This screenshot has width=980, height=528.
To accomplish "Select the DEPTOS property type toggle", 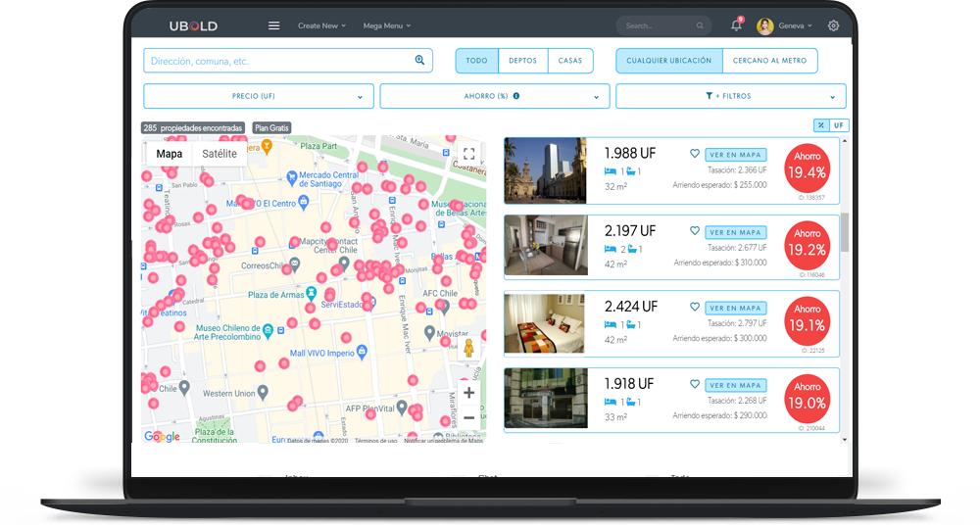I will click(x=523, y=61).
